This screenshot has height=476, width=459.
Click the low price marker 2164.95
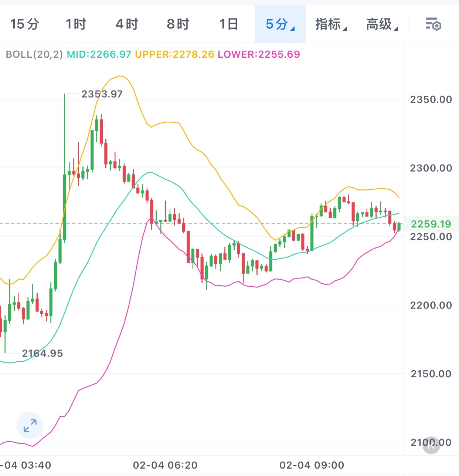(x=42, y=353)
